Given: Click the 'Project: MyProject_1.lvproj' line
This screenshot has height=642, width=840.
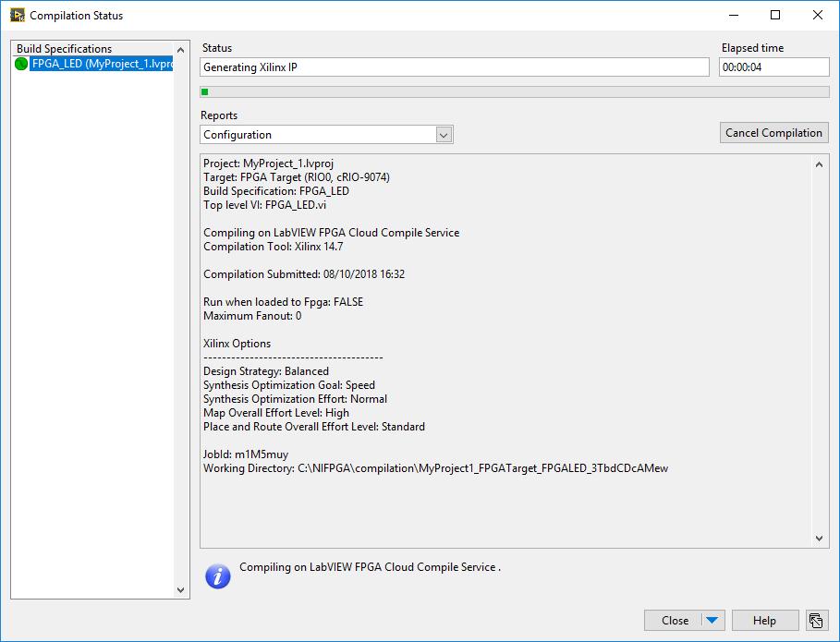Looking at the screenshot, I should click(268, 164).
